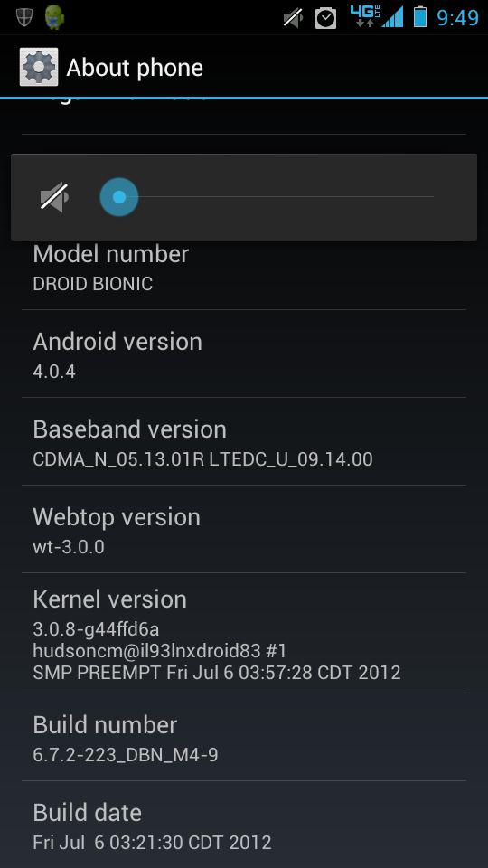Select the Android version 4.0.4 entry
Image resolution: width=488 pixels, height=868 pixels.
(244, 354)
